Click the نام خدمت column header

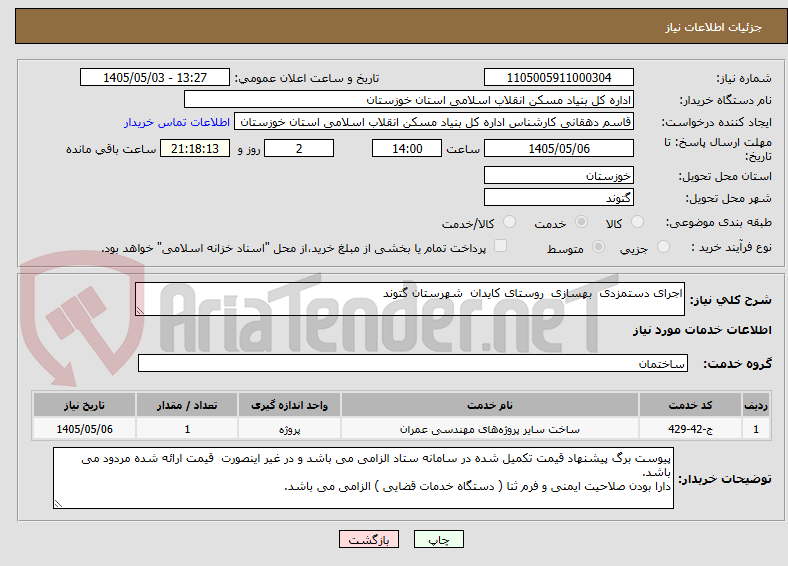coord(490,405)
